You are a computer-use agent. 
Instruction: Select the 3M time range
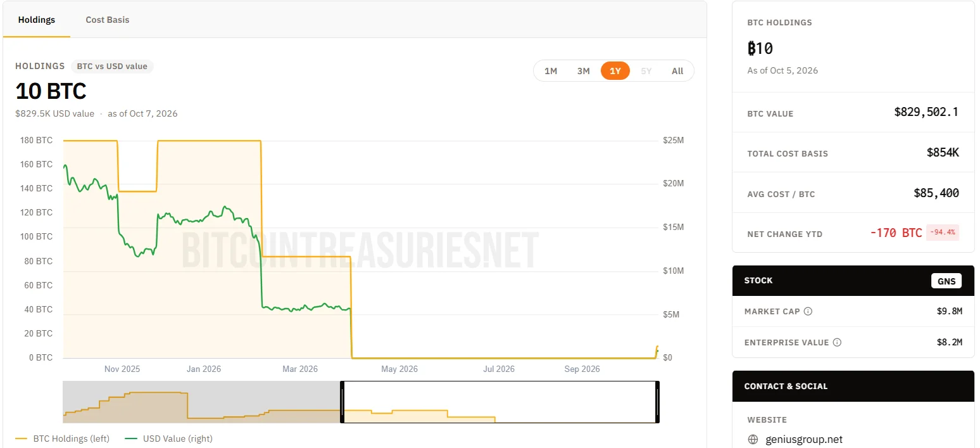point(583,71)
